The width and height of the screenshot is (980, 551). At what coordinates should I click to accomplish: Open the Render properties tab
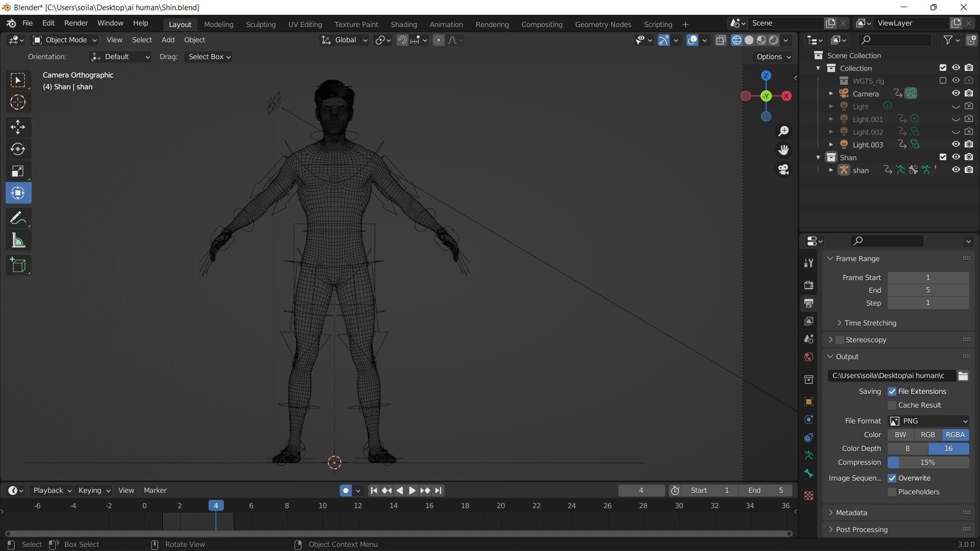[808, 285]
